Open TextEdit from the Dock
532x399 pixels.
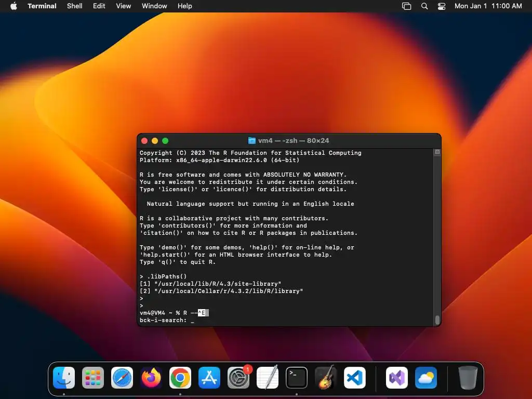pos(268,378)
